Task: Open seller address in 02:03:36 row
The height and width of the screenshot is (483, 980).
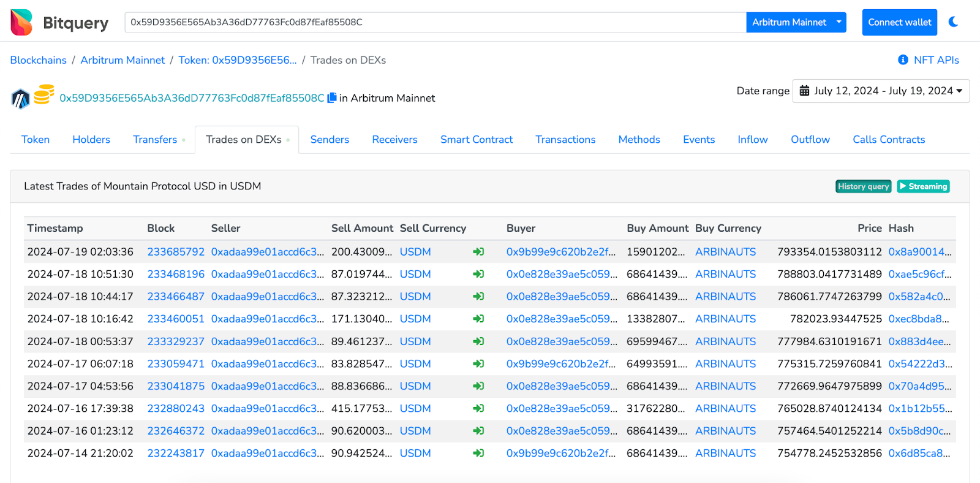Action: [x=268, y=252]
